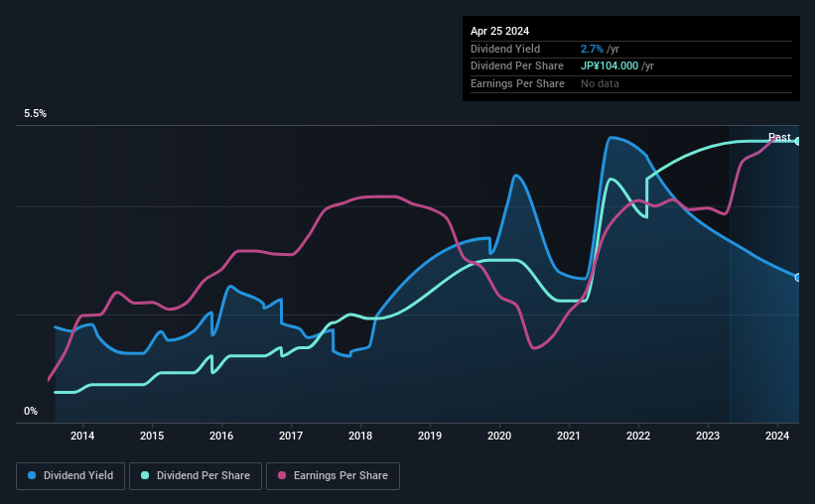The width and height of the screenshot is (815, 504).
Task: Click the 2016 x-axis label
Action: (x=221, y=436)
